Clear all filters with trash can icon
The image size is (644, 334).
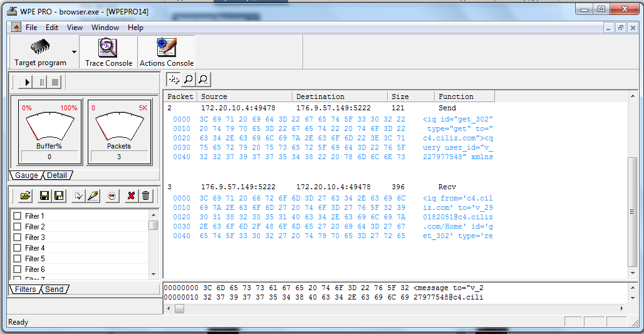pyautogui.click(x=146, y=196)
